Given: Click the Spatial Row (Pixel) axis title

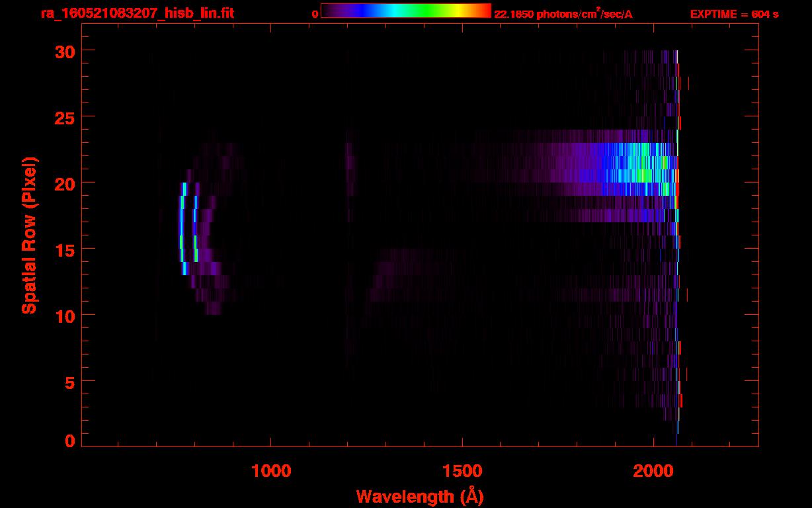Looking at the screenshot, I should point(28,235).
